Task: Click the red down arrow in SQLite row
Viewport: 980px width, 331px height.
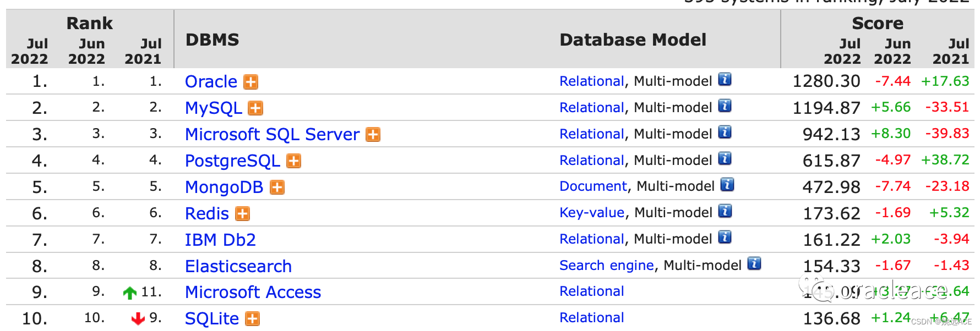Action: (138, 319)
